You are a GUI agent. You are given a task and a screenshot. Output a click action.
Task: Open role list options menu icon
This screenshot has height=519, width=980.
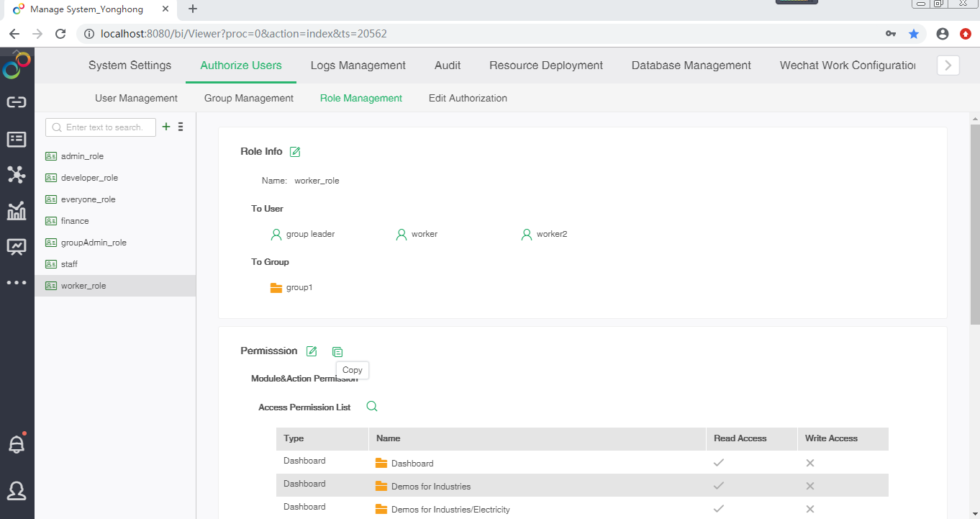pos(181,127)
